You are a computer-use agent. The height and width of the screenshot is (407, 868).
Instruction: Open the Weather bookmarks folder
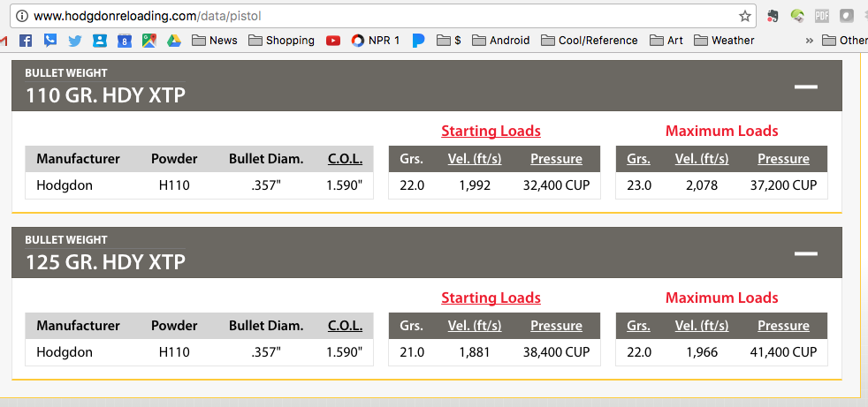(x=724, y=41)
